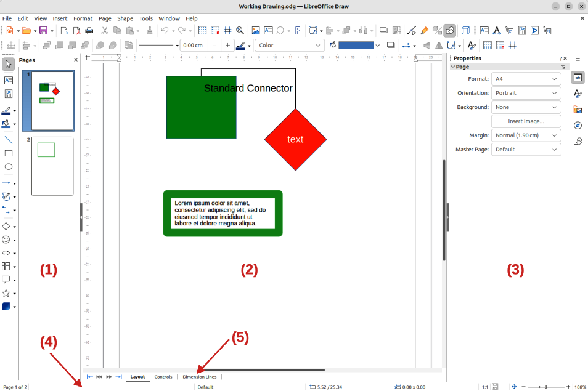Screen dimensions: 588x391
Task: Toggle Glue Points editing mode
Action: [x=425, y=31]
